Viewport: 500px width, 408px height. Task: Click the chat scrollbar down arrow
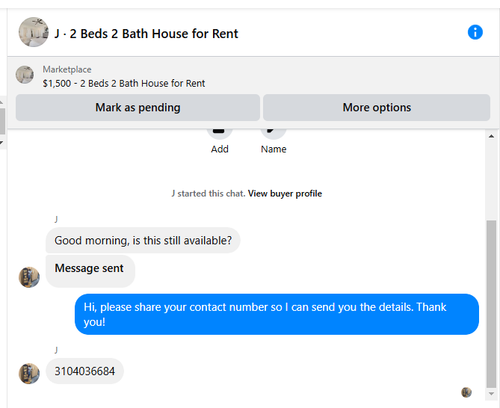[x=491, y=394]
